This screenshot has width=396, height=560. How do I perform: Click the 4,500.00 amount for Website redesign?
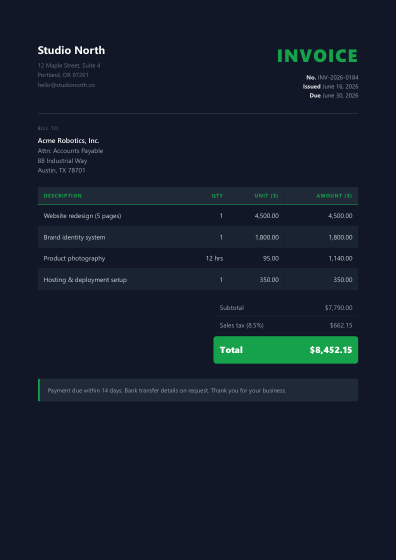[340, 216]
